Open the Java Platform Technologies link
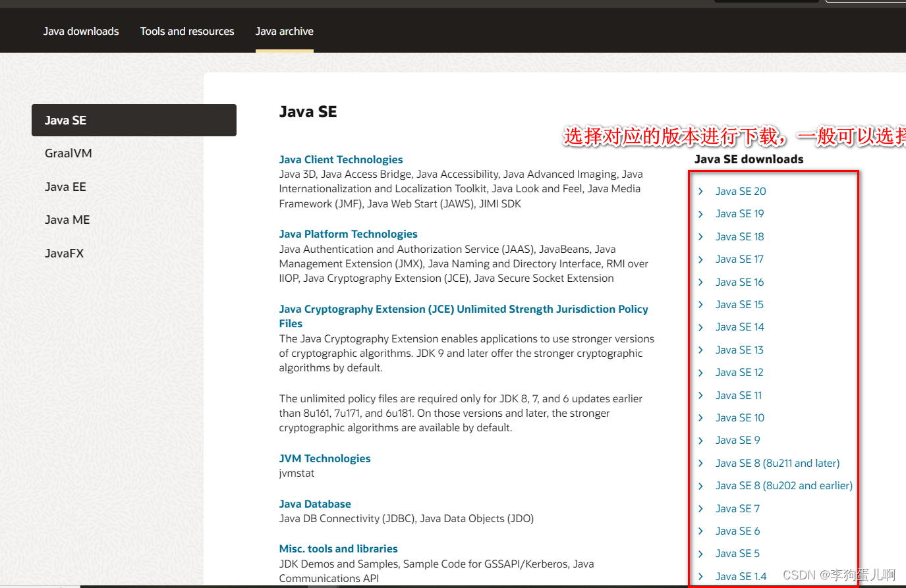This screenshot has height=588, width=906. [348, 234]
